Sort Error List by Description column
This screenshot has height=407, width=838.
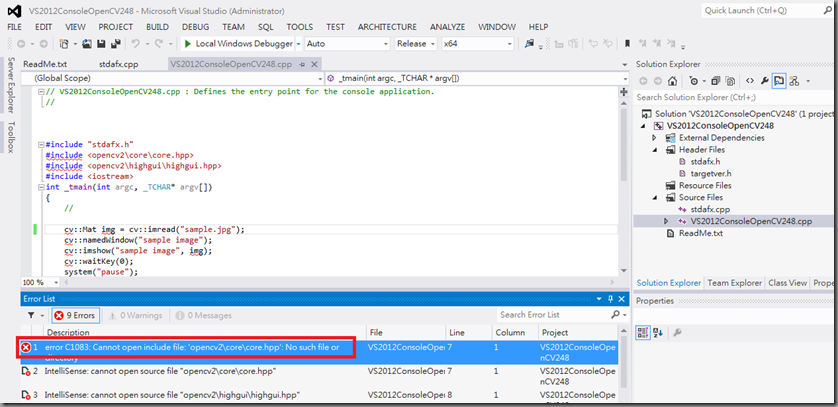click(205, 332)
